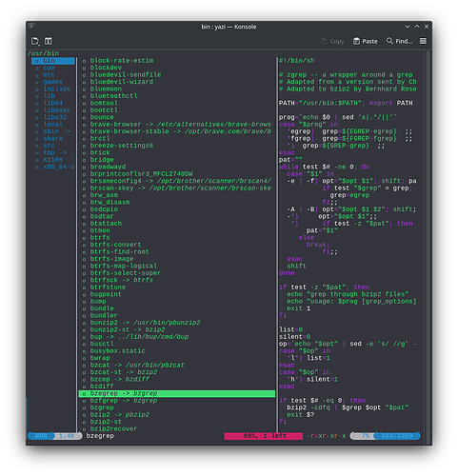Click the PATH export line in preview

pyautogui.click(x=346, y=103)
